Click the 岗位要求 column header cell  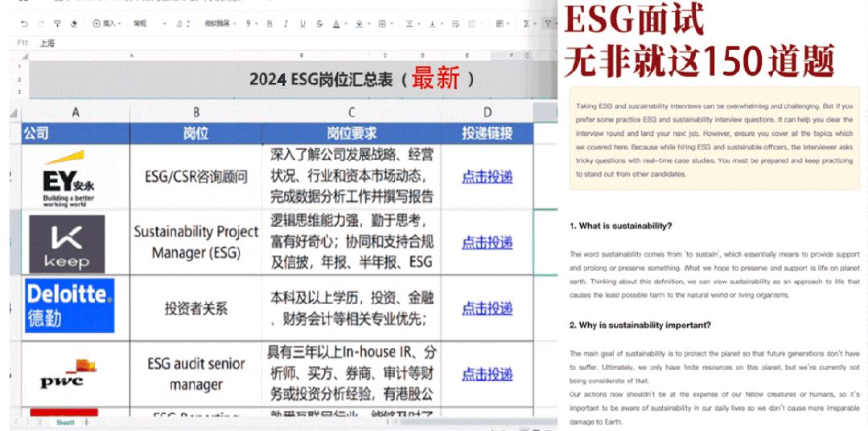[x=352, y=133]
